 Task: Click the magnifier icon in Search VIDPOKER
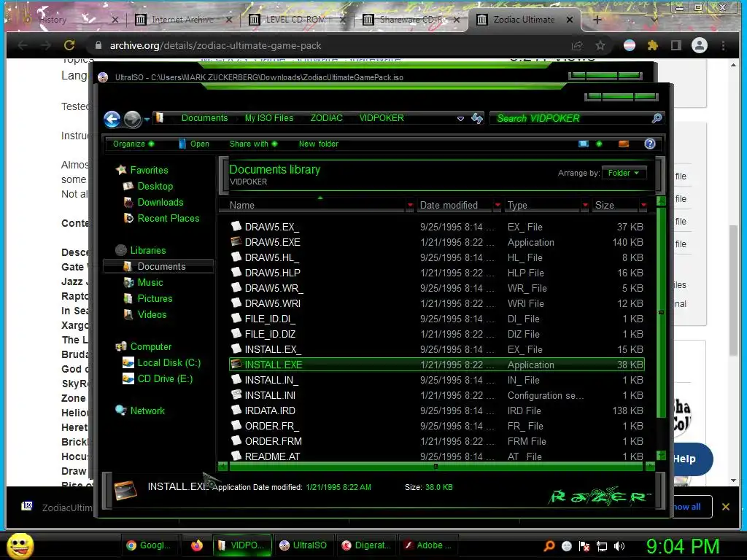point(657,118)
